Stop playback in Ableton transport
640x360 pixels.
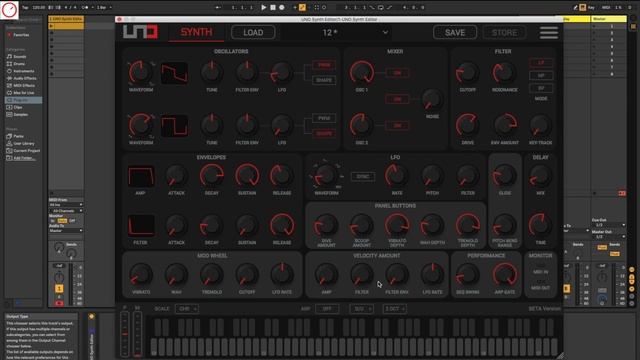pos(273,7)
